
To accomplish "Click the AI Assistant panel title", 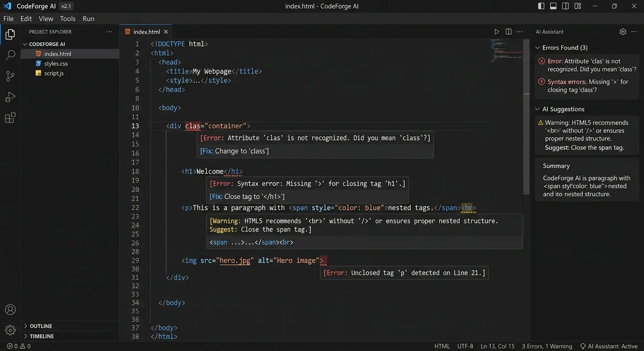I will pyautogui.click(x=549, y=32).
